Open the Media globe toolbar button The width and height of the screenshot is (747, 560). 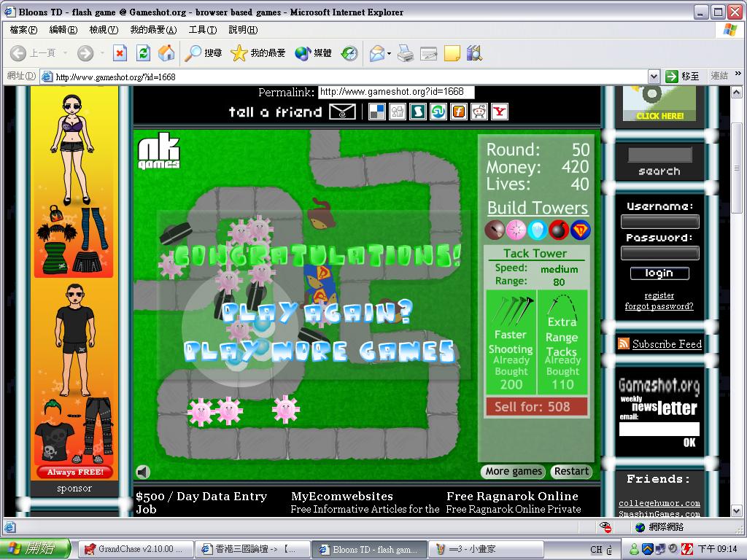pos(313,52)
